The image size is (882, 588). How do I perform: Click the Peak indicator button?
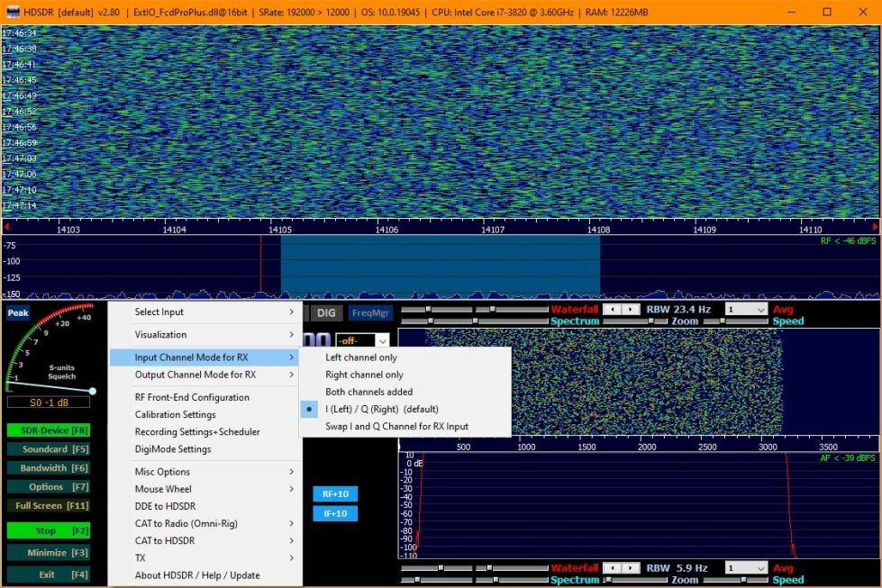click(x=18, y=313)
